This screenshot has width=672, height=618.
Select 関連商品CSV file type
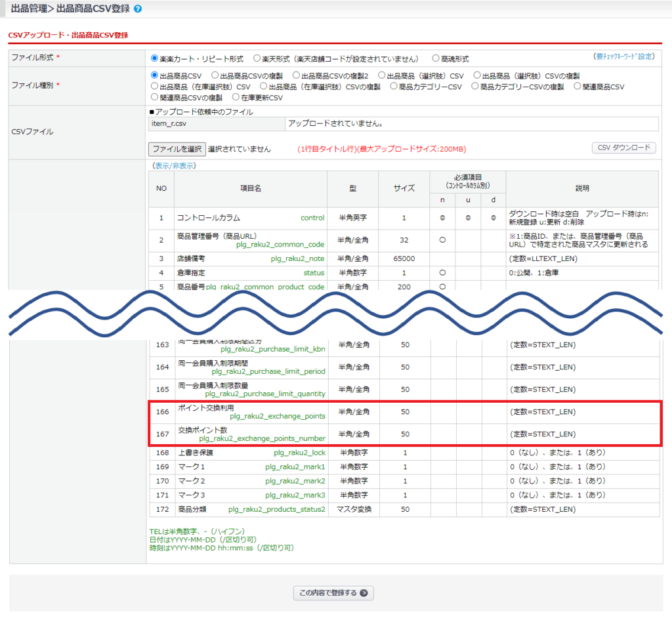(x=577, y=86)
